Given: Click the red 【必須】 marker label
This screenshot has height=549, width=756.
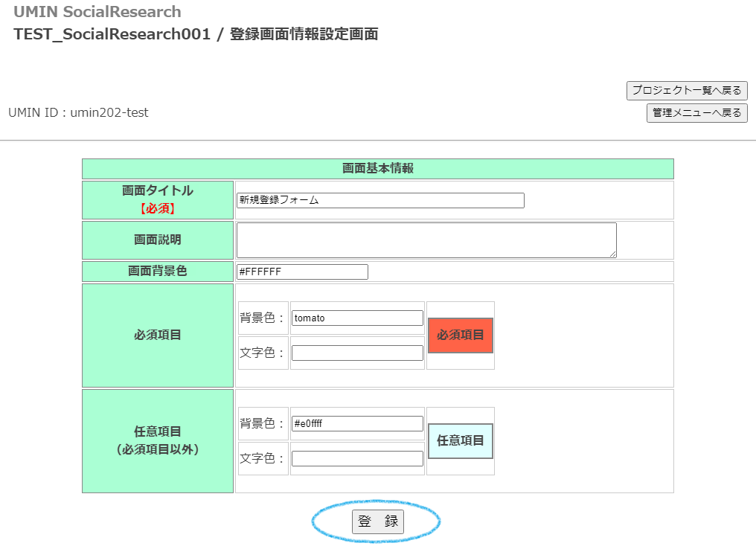Looking at the screenshot, I should click(158, 208).
